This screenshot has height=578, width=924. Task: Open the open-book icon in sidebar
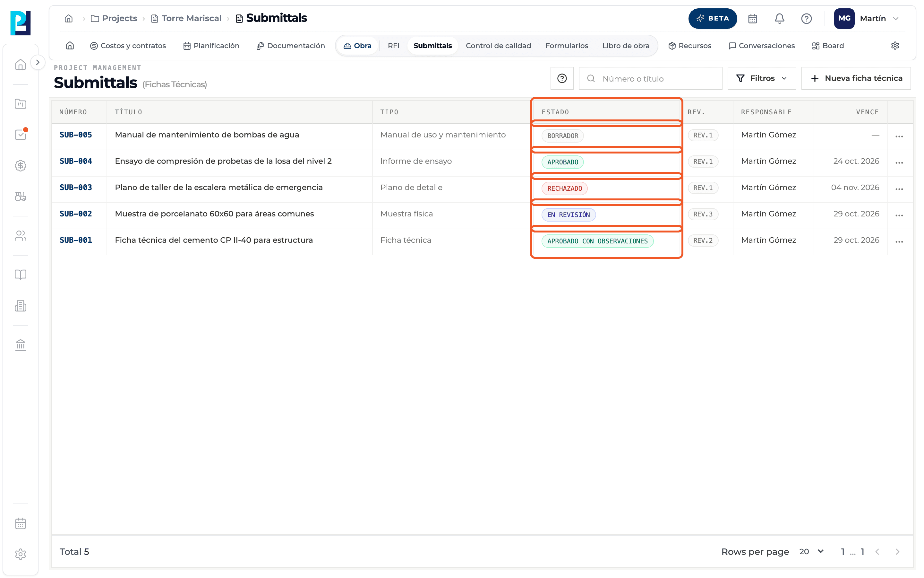20,275
